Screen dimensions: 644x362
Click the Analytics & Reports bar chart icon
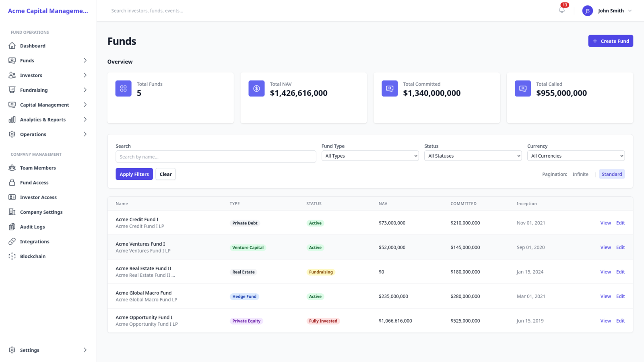(12, 119)
